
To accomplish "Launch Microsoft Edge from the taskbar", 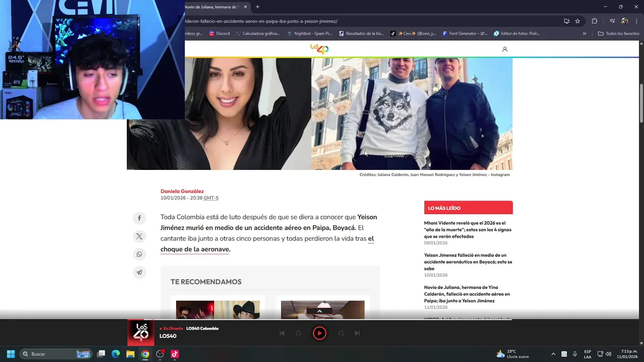I will [116, 354].
